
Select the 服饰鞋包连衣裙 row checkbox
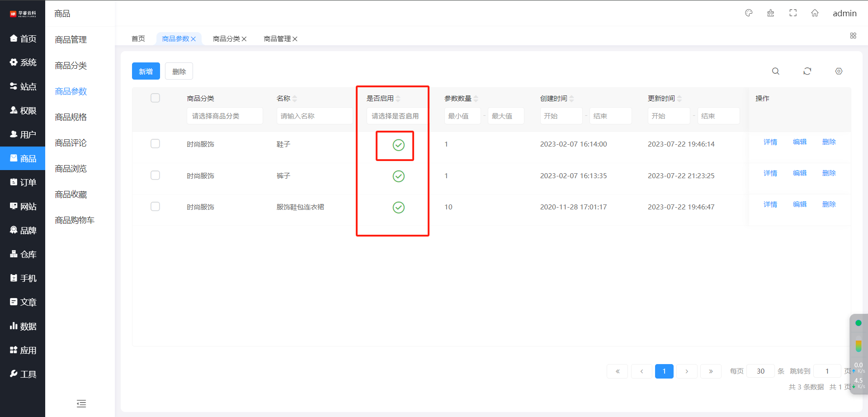coord(155,207)
